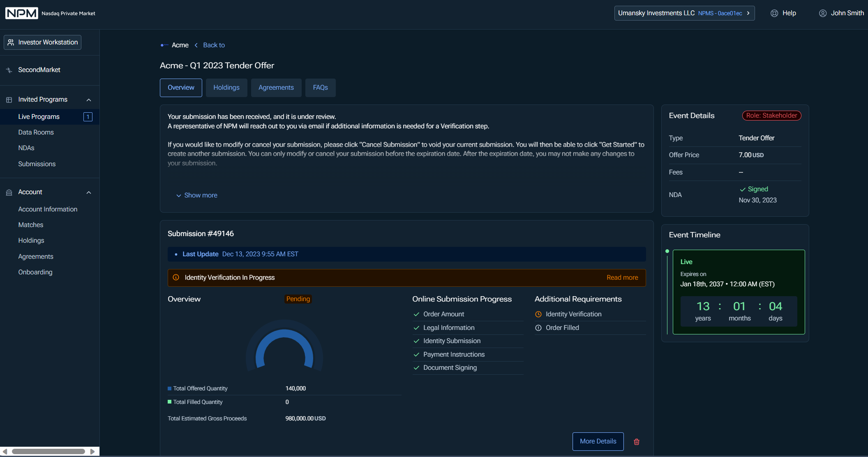868x457 pixels.
Task: Click the 7.00 USD offer price
Action: [751, 155]
